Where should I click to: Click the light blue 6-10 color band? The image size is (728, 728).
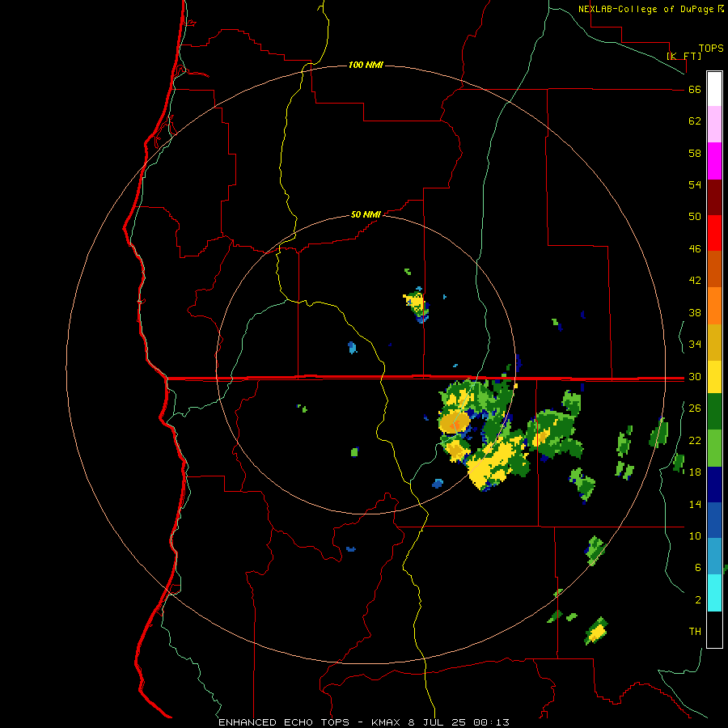[714, 557]
